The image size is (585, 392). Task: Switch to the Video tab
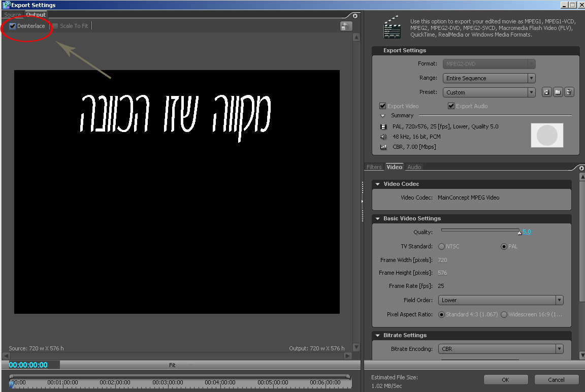point(395,167)
